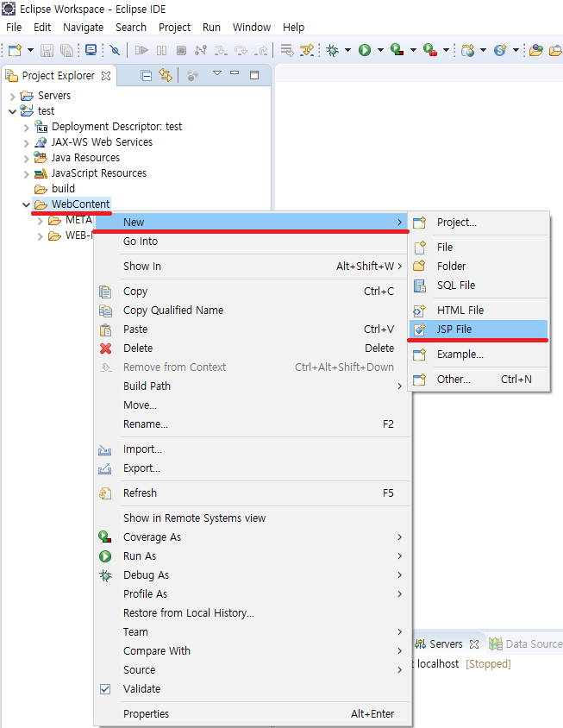The width and height of the screenshot is (563, 728).
Task: Click the Debug bug icon
Action: coord(332,50)
